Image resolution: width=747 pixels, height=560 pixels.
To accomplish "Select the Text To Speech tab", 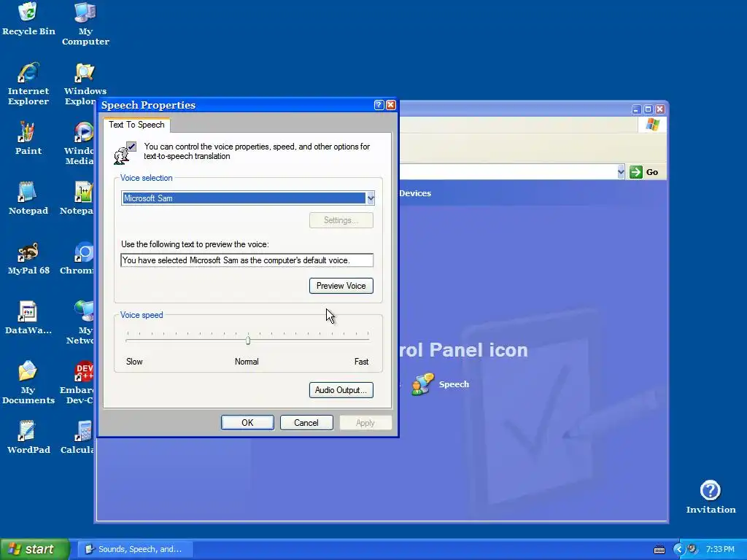I will pos(136,125).
